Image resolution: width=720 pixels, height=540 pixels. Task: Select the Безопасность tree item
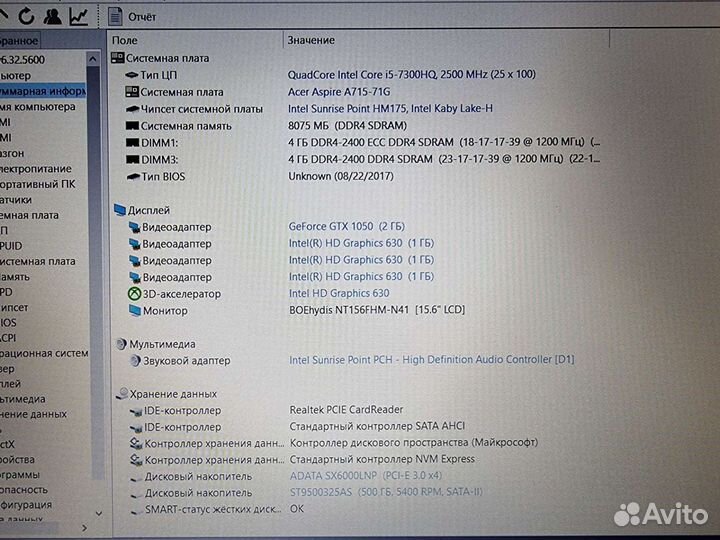[24, 489]
